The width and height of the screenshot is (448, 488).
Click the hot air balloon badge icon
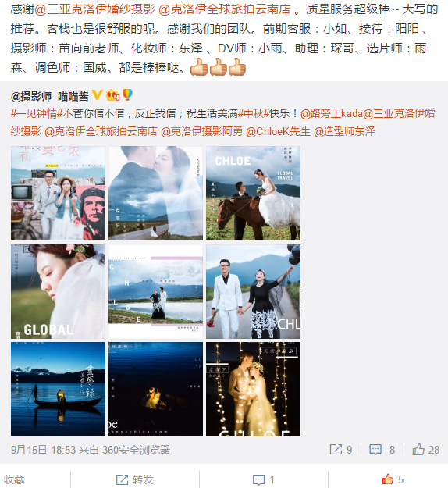click(127, 94)
